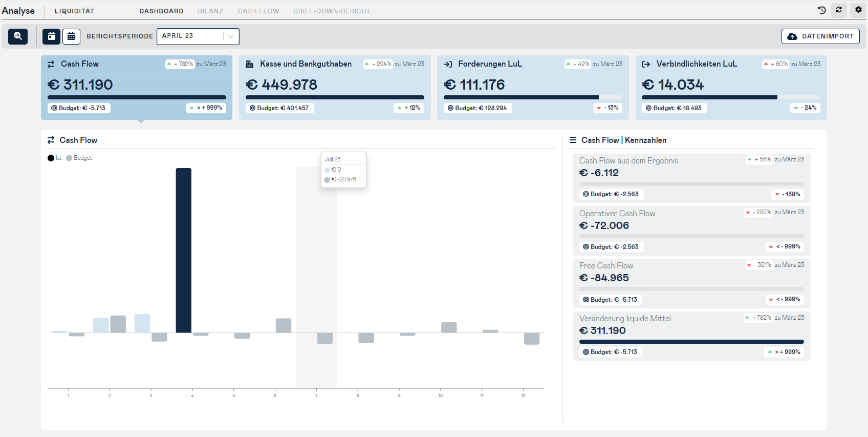Select the single-day calendar icon button
Screen dimensions: 868x437
pos(51,36)
